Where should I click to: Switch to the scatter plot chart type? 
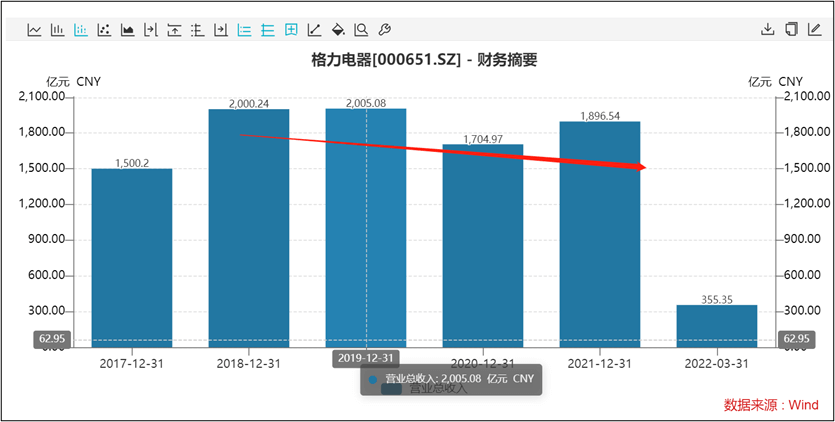104,30
